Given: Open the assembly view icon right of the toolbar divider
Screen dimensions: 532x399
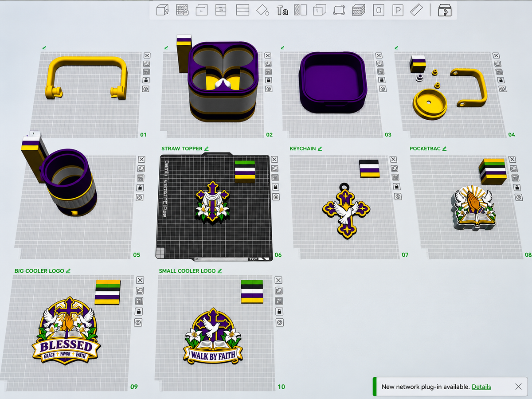Looking at the screenshot, I should click(445, 10).
